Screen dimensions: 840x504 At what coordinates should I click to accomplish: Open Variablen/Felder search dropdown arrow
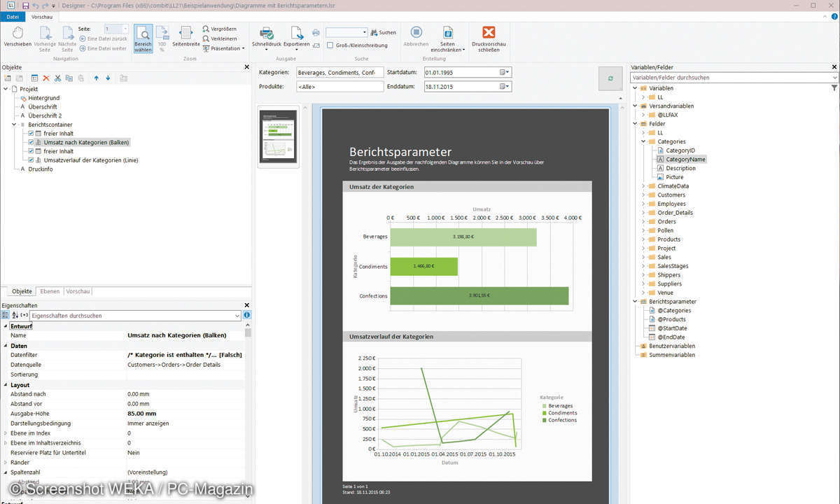(834, 78)
